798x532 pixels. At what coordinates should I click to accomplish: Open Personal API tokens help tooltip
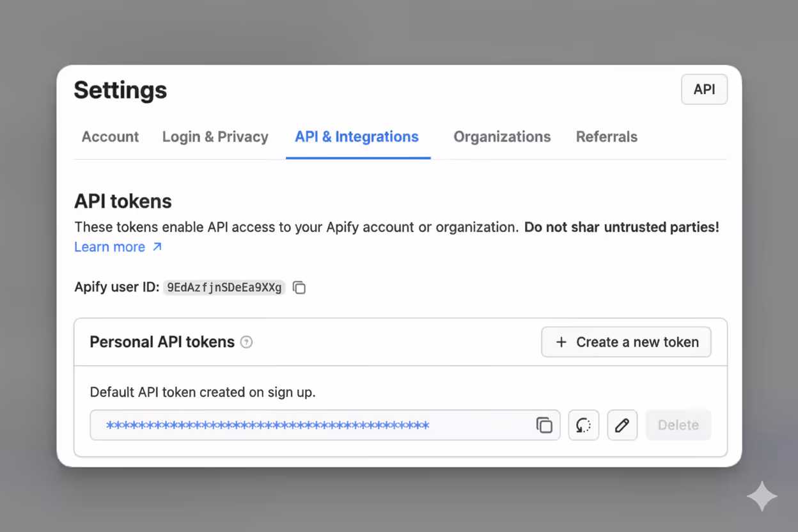(x=246, y=342)
